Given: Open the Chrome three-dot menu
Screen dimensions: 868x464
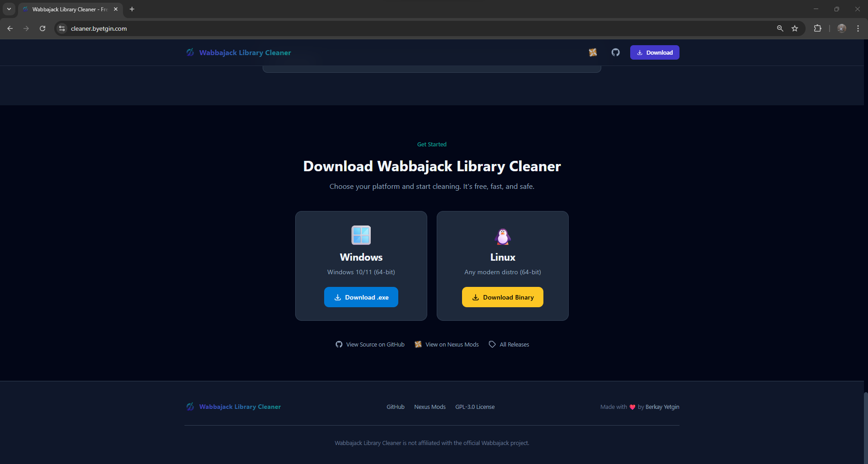Looking at the screenshot, I should click(x=858, y=28).
